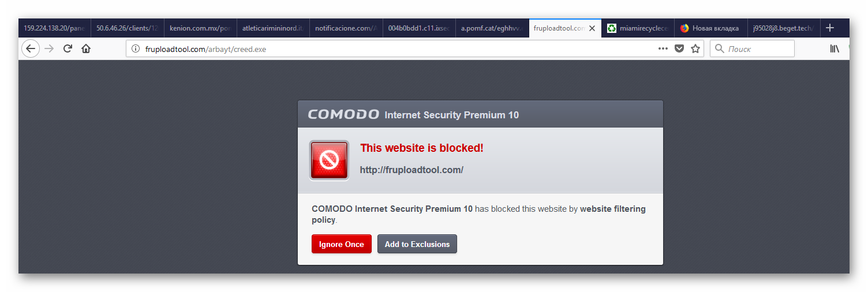Open the kenion.com.mx tab
Viewport: 868px width, 292px height.
pyautogui.click(x=200, y=28)
